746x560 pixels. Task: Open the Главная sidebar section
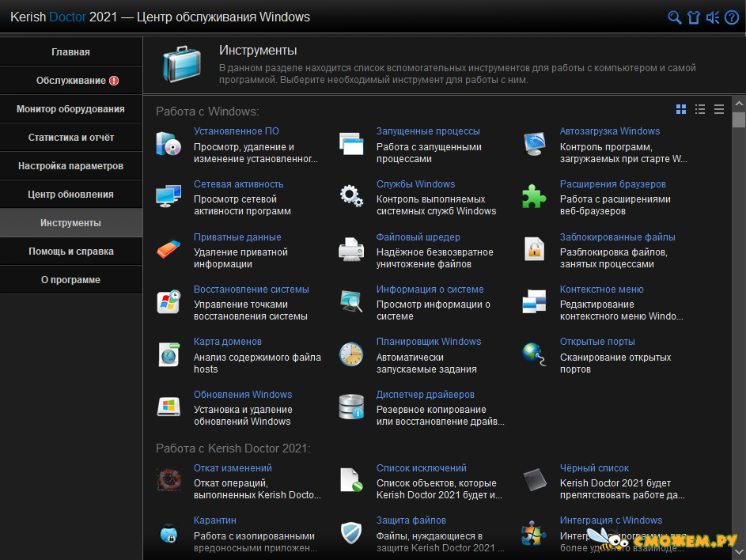coord(71,52)
